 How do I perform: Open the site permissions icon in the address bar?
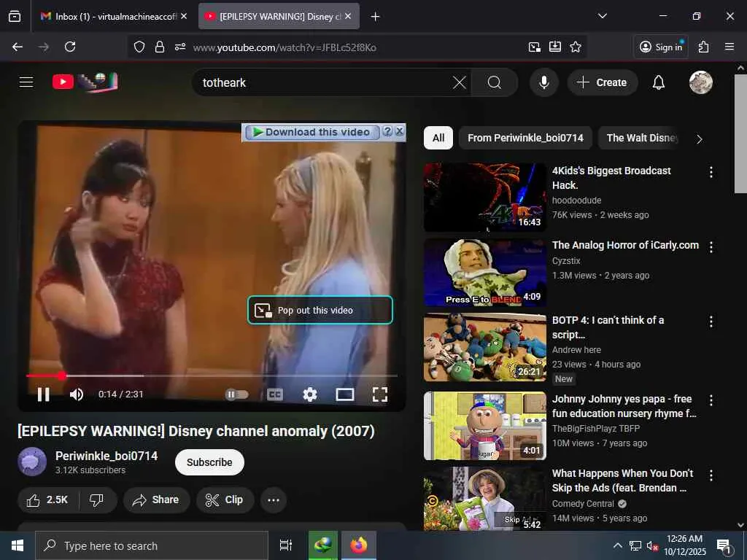tap(180, 47)
